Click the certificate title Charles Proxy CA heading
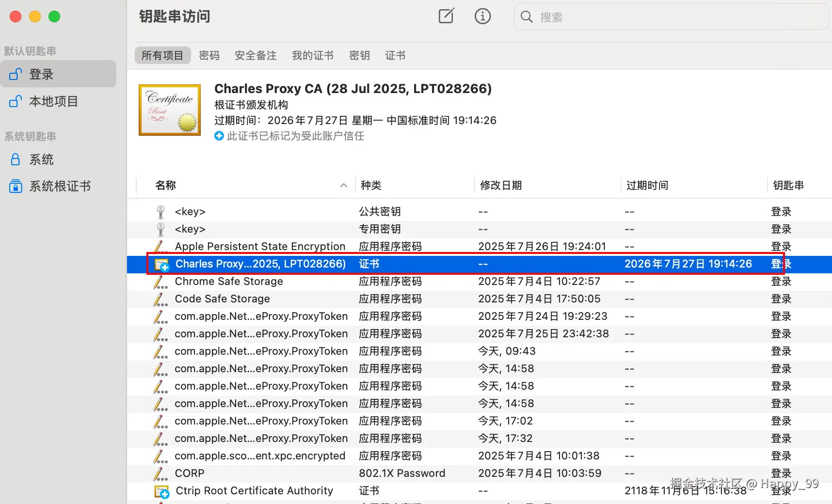The height and width of the screenshot is (504, 832). (353, 89)
